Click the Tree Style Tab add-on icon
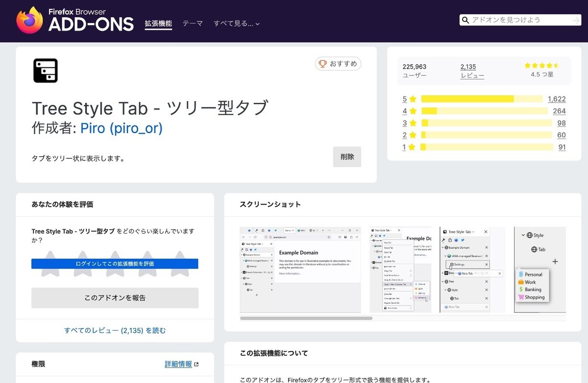 coord(46,70)
